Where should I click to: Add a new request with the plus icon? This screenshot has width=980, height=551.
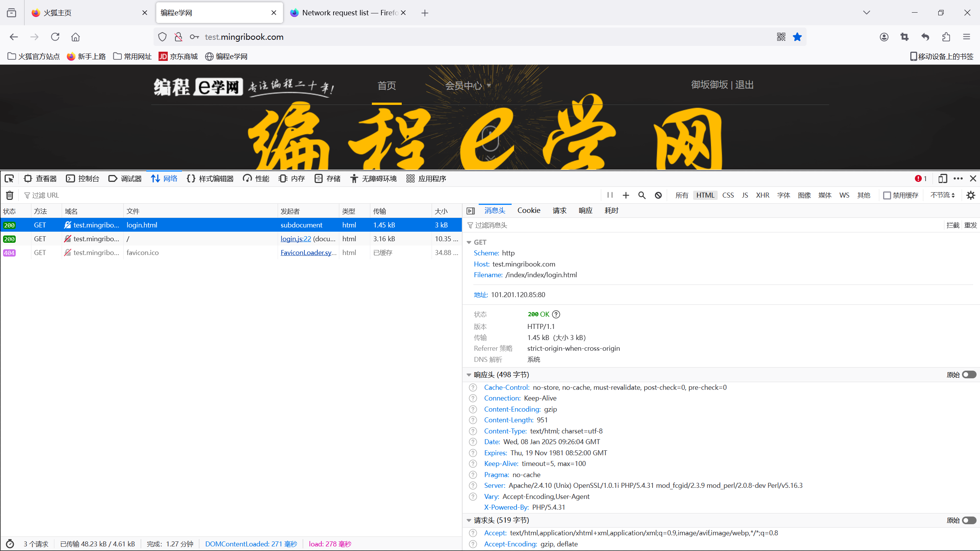point(626,195)
